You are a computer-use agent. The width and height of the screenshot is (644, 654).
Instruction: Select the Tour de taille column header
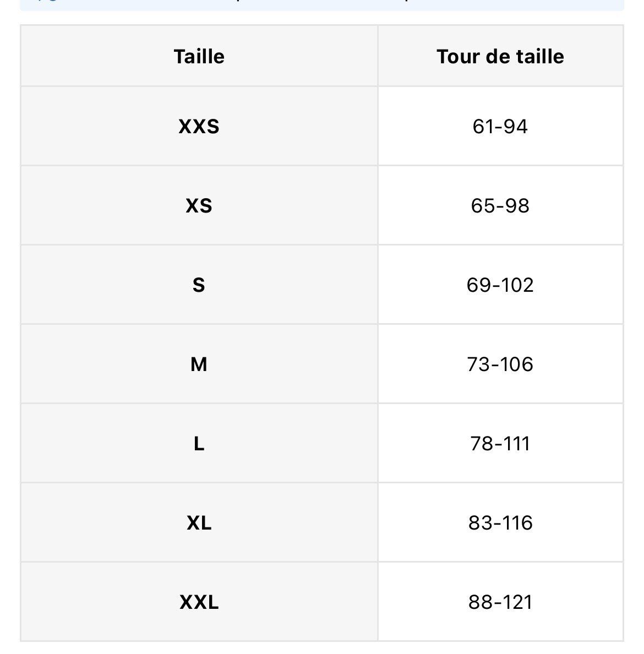(x=500, y=56)
